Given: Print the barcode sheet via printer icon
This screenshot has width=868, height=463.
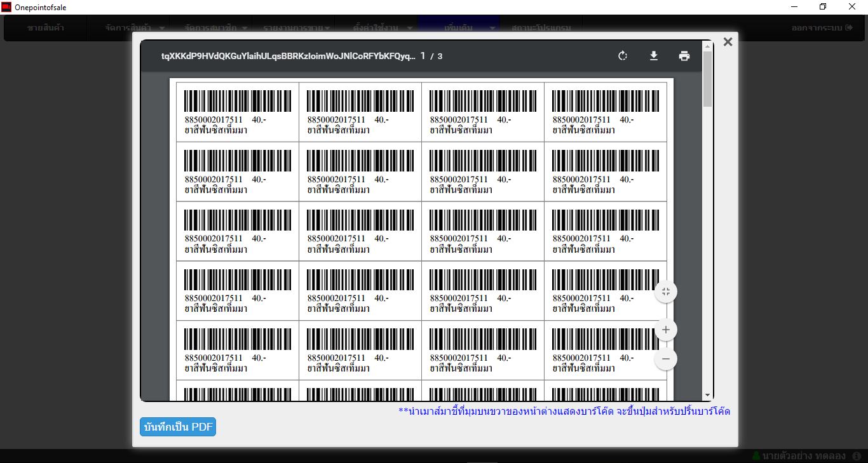Looking at the screenshot, I should coord(684,56).
